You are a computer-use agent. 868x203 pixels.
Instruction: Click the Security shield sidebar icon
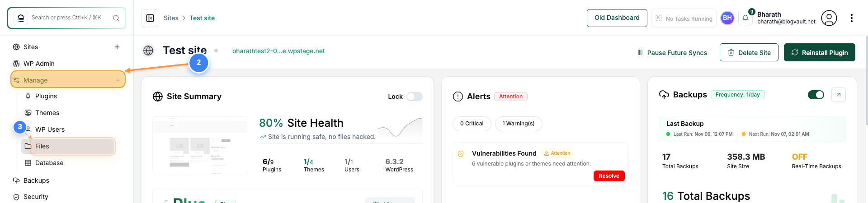[16, 197]
